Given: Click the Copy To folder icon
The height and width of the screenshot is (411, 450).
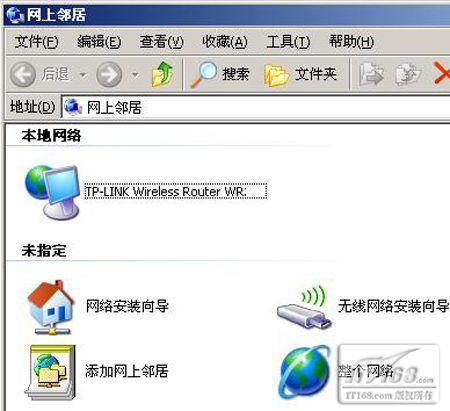Looking at the screenshot, I should point(407,74).
